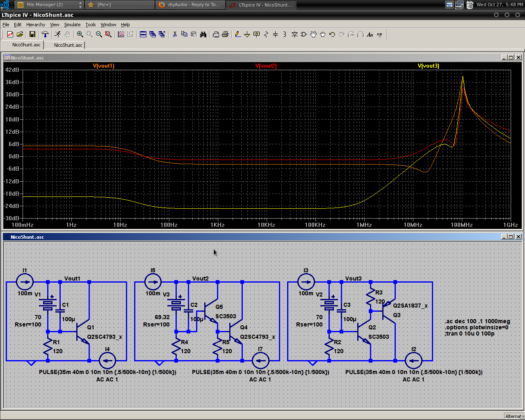Switch to the second NicoShunt.asc tab
Viewport: 525px width, 420px height.
68,45
